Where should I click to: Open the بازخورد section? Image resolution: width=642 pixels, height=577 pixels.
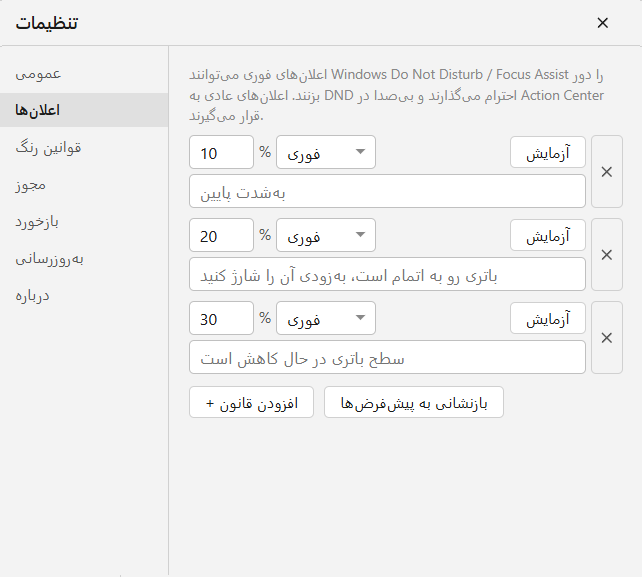(x=84, y=222)
